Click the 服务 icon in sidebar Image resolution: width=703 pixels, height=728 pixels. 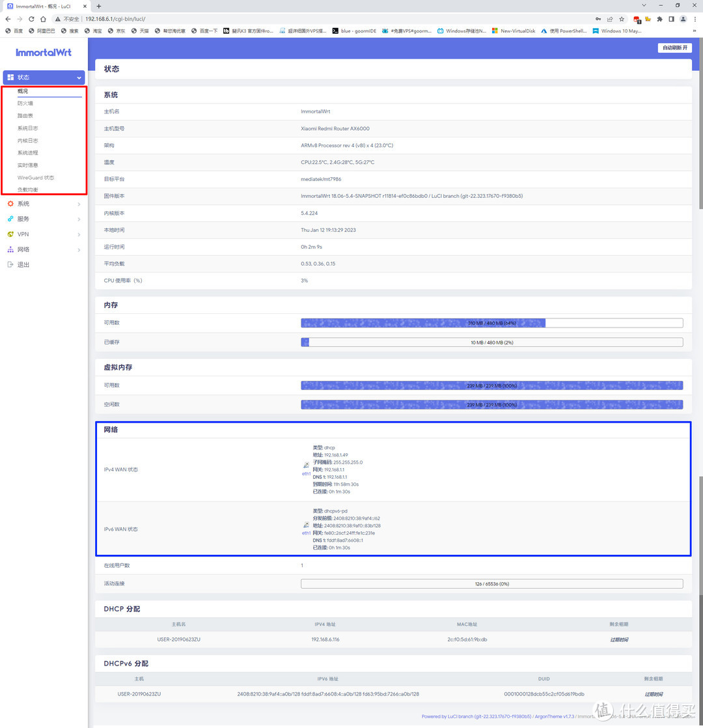pyautogui.click(x=10, y=219)
